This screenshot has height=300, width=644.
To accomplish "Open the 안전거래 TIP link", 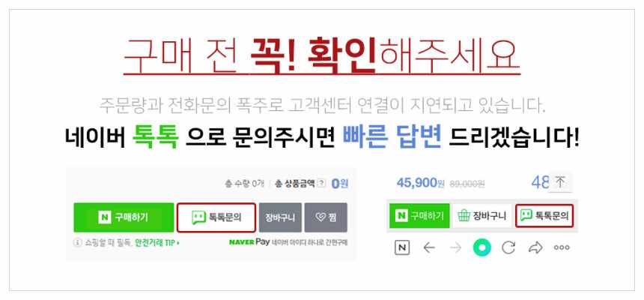I will pos(157,243).
